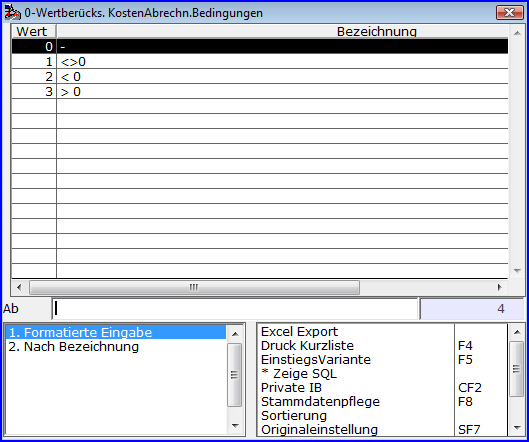Click the table's horizontal scrollbar right arrow
This screenshot has width=529, height=442.
[500, 287]
